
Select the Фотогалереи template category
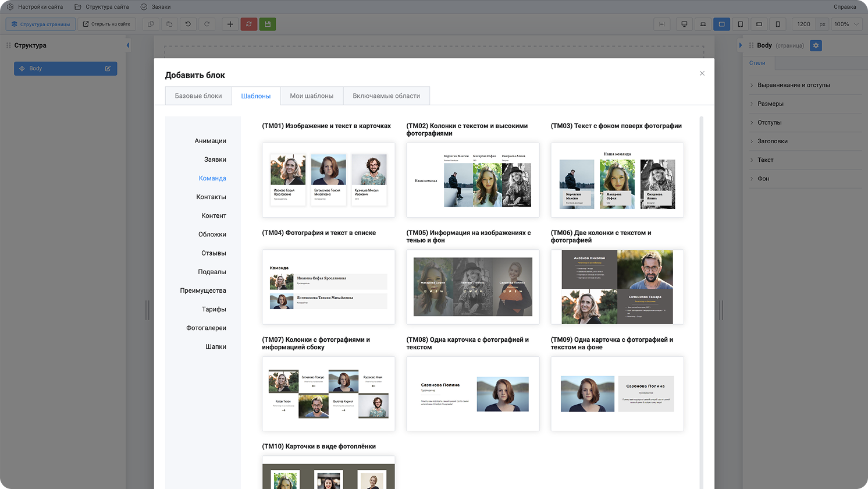(206, 328)
